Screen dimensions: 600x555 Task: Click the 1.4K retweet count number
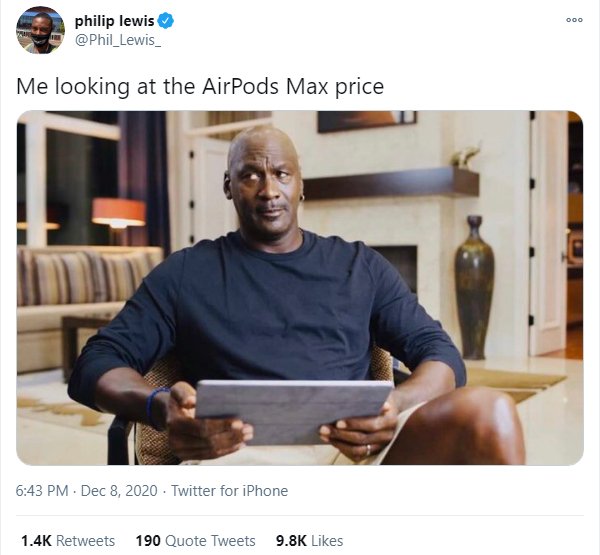(x=36, y=541)
